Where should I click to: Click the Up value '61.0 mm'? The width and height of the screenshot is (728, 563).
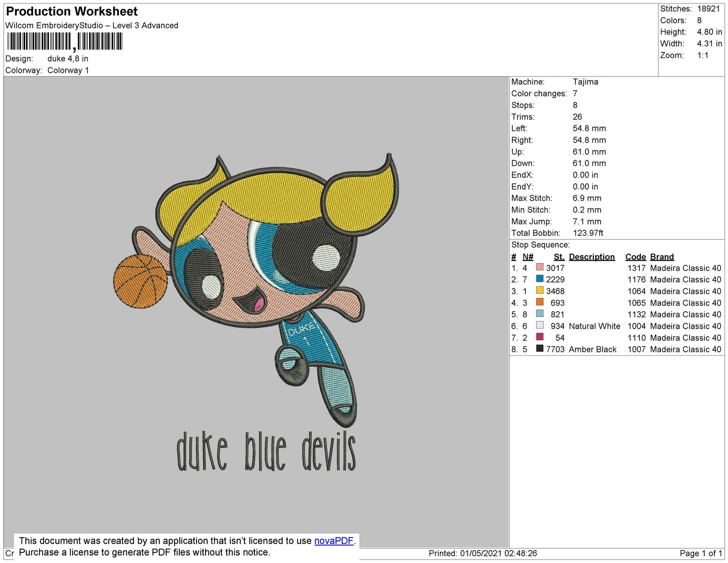(x=589, y=152)
